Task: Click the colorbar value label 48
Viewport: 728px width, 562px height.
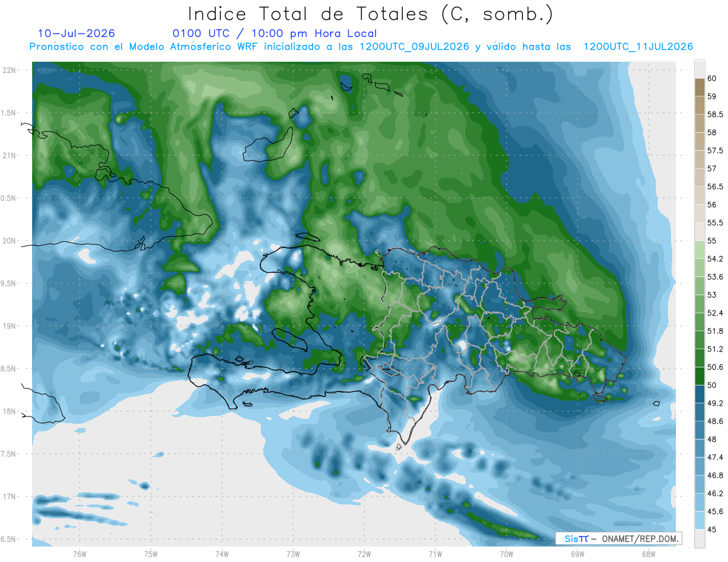Action: [712, 439]
